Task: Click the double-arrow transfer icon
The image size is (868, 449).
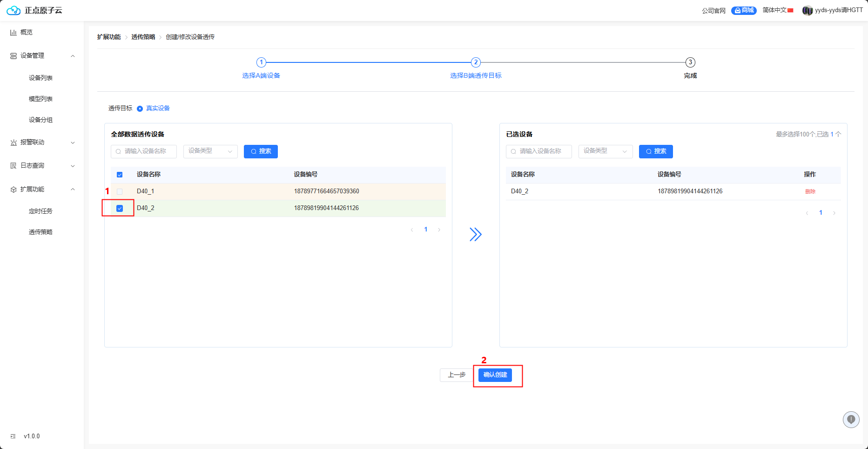Action: point(475,234)
